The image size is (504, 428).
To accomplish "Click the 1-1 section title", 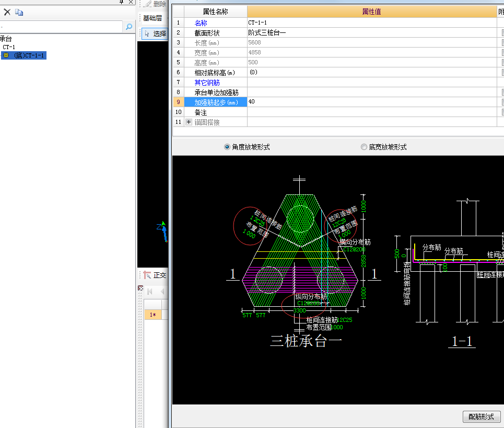I will 462,341.
